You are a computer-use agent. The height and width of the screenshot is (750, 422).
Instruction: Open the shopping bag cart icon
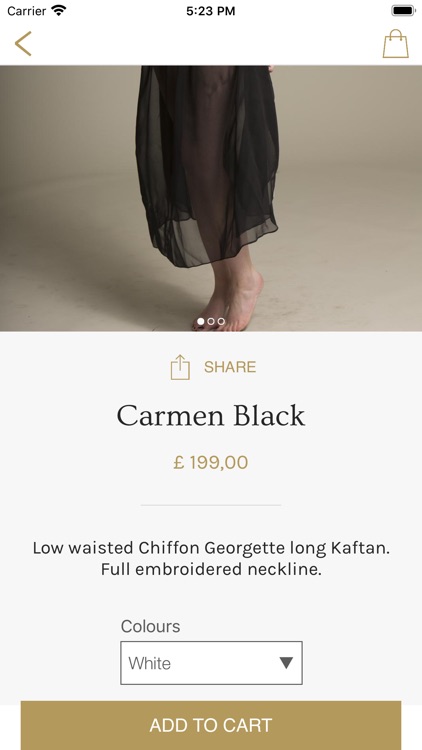[396, 44]
